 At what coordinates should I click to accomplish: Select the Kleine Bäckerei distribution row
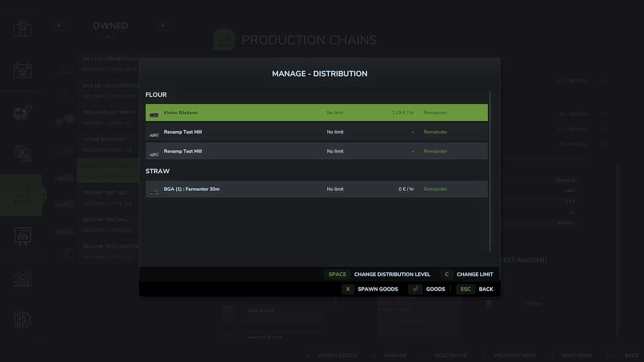pos(316,113)
